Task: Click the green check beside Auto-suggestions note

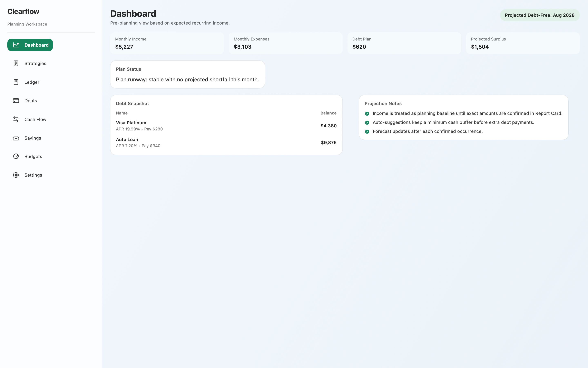Action: (367, 123)
